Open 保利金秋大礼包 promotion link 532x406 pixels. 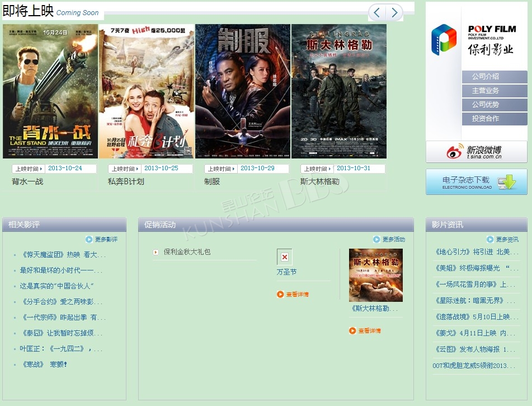click(x=187, y=252)
